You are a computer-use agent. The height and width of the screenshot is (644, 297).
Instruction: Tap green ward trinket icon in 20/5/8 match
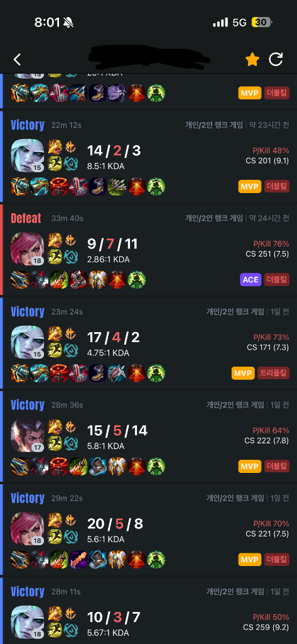point(156,559)
